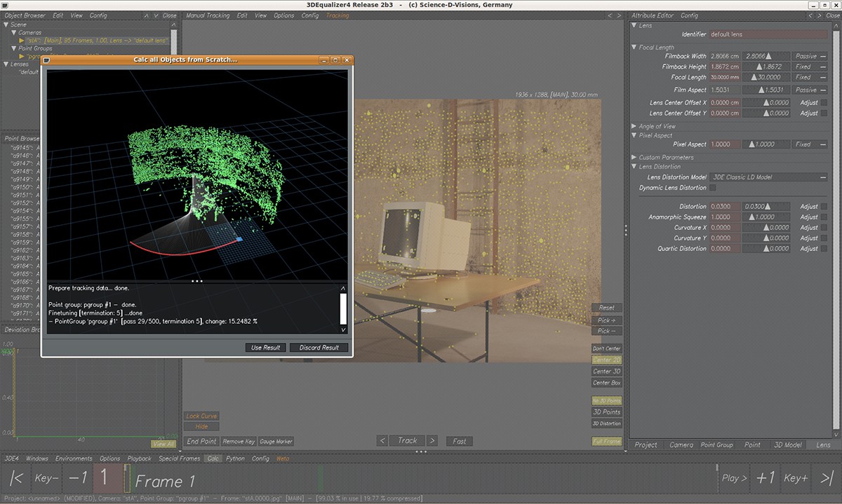842x504 pixels.
Task: Open the Focal Length mode dropdown
Action: pyautogui.click(x=810, y=77)
